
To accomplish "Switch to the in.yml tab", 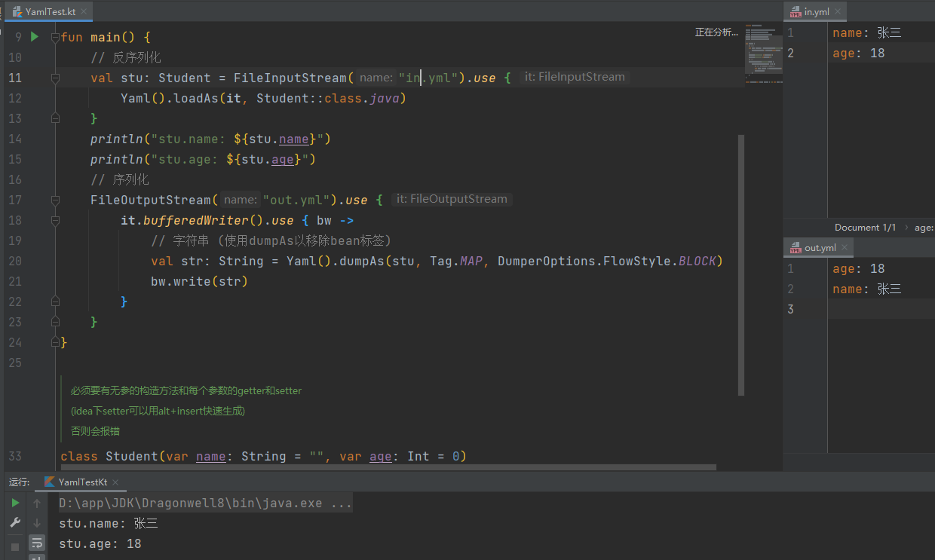I will click(x=815, y=11).
